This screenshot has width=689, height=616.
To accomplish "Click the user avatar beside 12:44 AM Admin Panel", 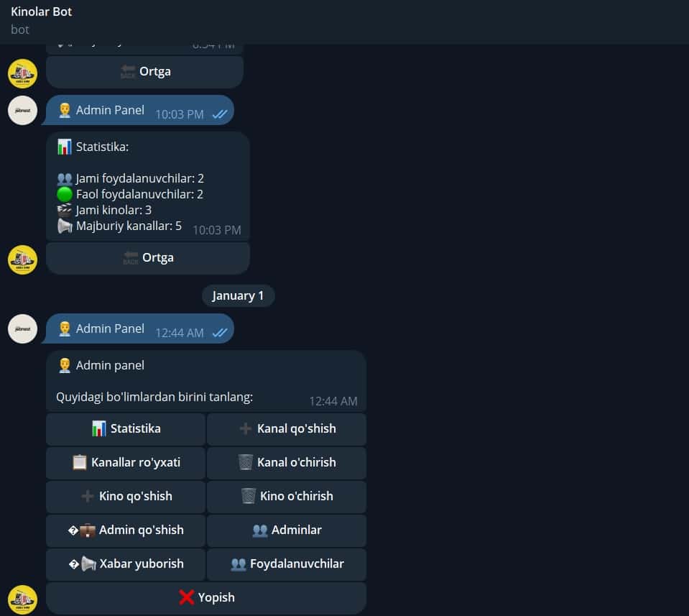I will pos(22,329).
